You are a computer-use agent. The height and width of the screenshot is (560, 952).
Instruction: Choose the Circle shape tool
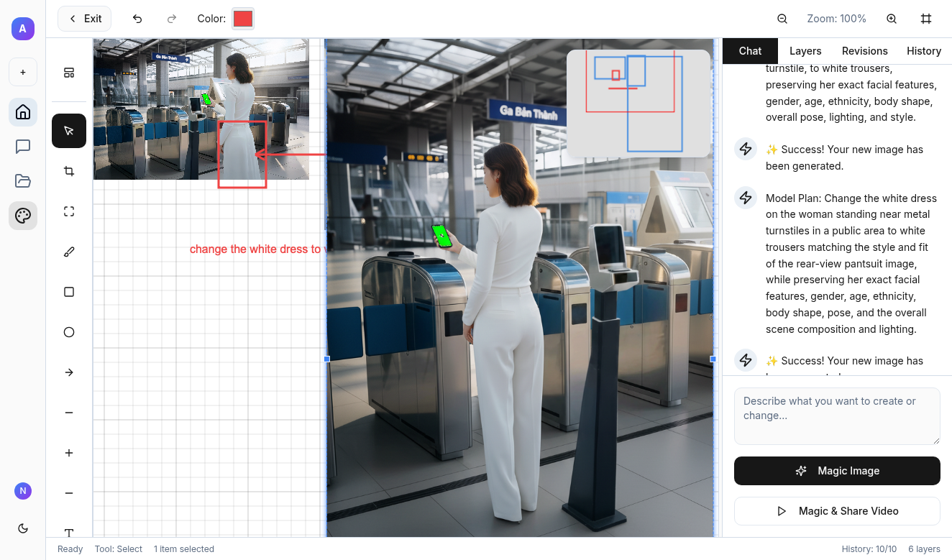(69, 332)
